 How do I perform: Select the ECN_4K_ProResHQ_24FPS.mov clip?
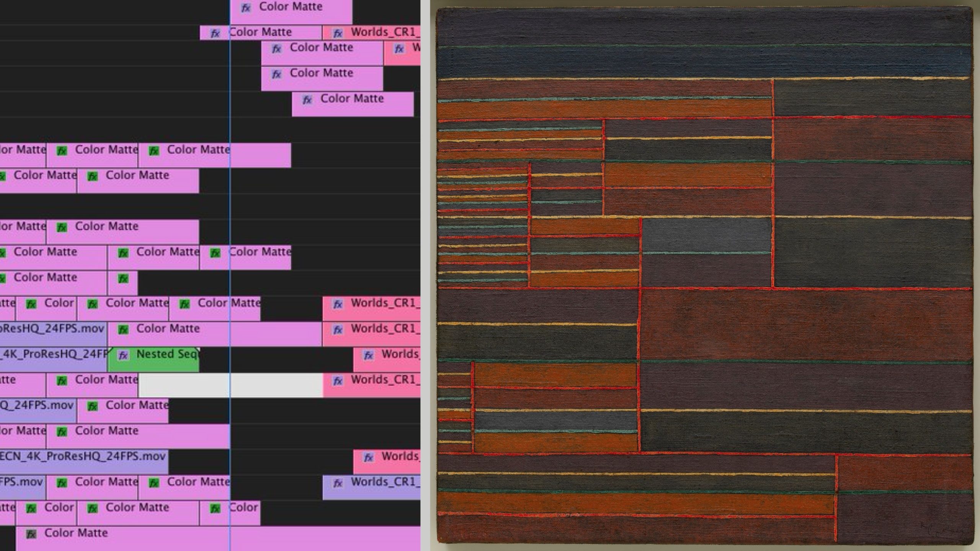84,461
